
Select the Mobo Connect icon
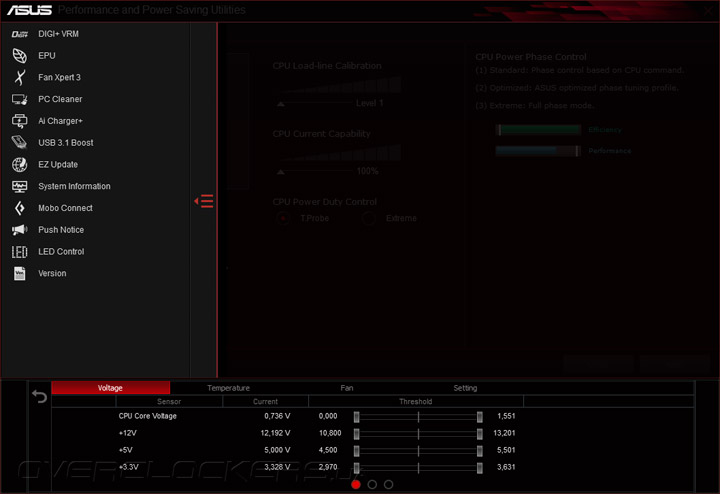(19, 208)
